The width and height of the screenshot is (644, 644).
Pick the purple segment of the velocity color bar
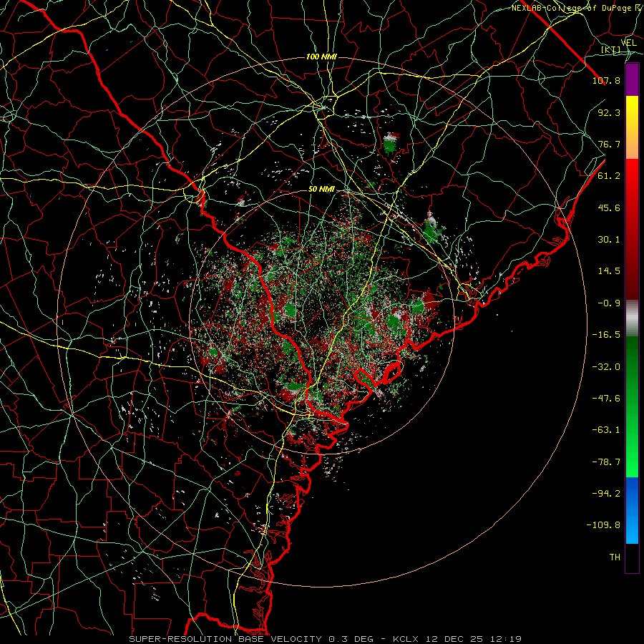point(632,80)
